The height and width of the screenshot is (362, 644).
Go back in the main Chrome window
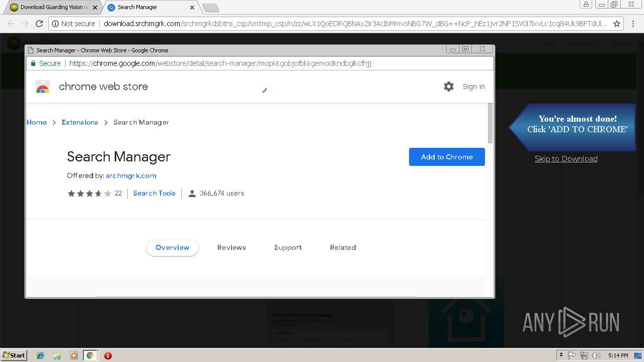click(11, 24)
